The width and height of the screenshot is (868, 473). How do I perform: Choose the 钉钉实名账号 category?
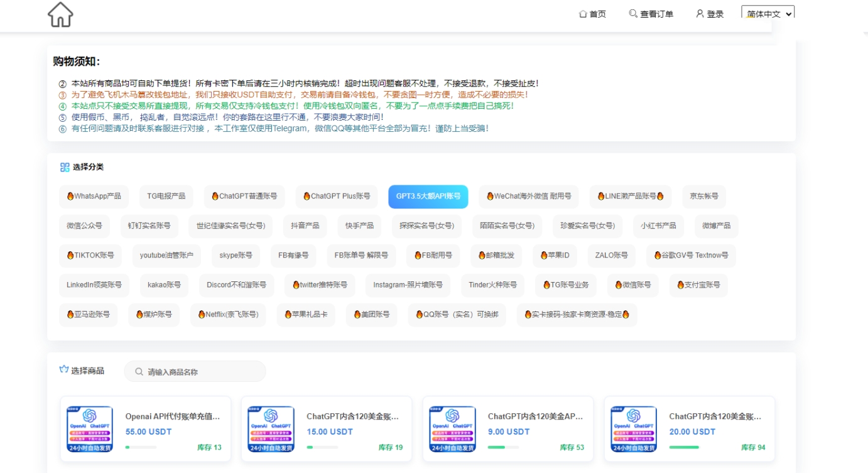click(149, 226)
